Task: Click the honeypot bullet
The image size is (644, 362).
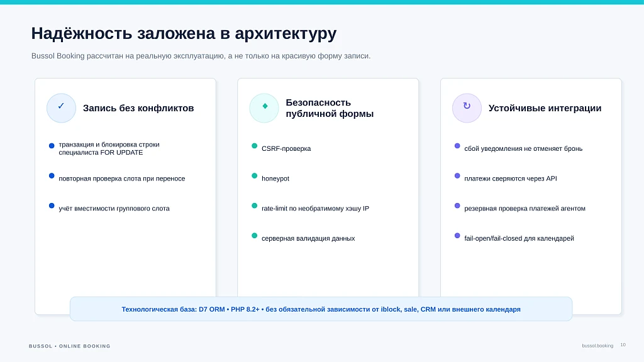Action: click(275, 178)
